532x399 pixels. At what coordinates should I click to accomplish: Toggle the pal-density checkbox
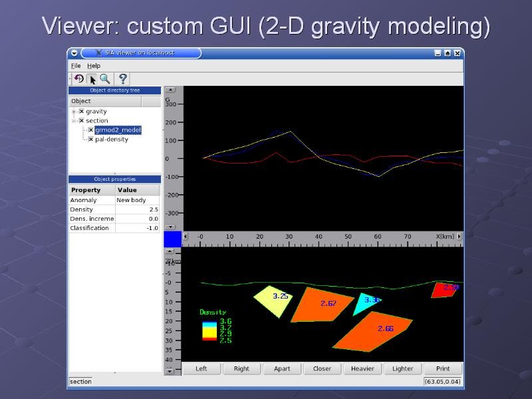click(x=90, y=140)
